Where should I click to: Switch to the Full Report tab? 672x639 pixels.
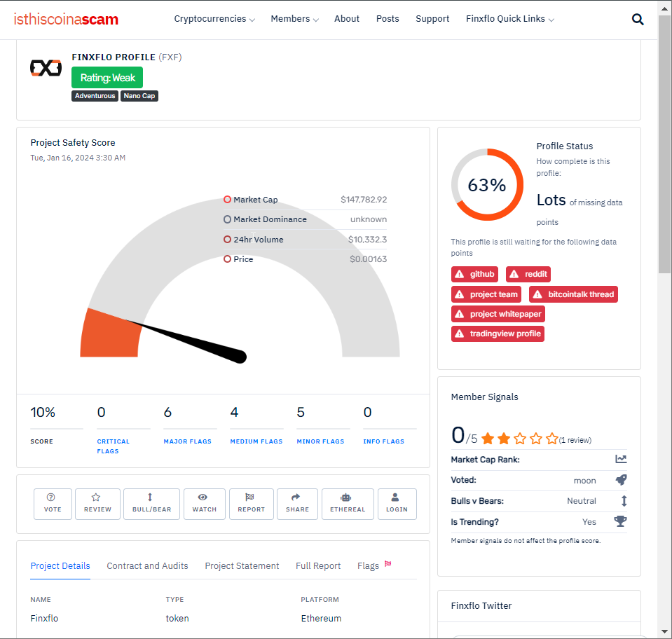coord(318,565)
